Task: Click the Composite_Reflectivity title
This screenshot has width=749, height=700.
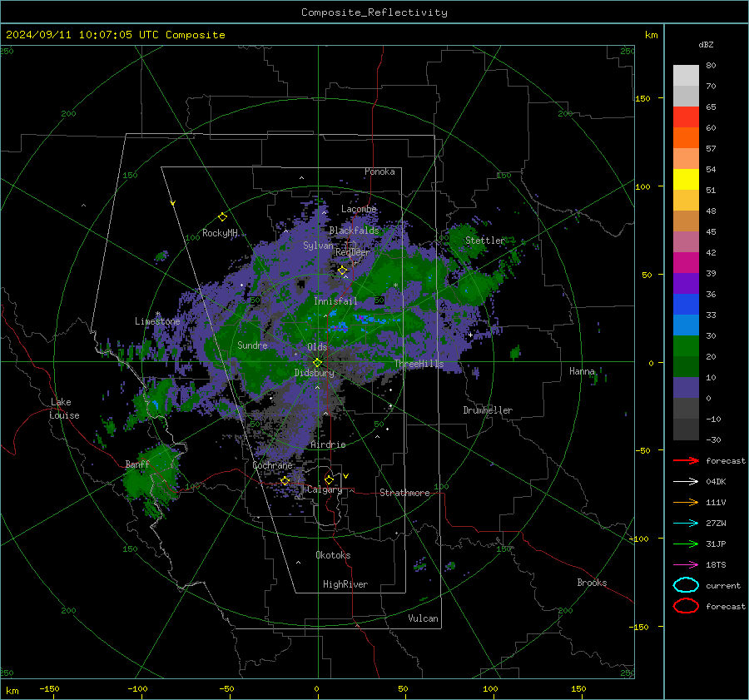Action: click(x=374, y=12)
